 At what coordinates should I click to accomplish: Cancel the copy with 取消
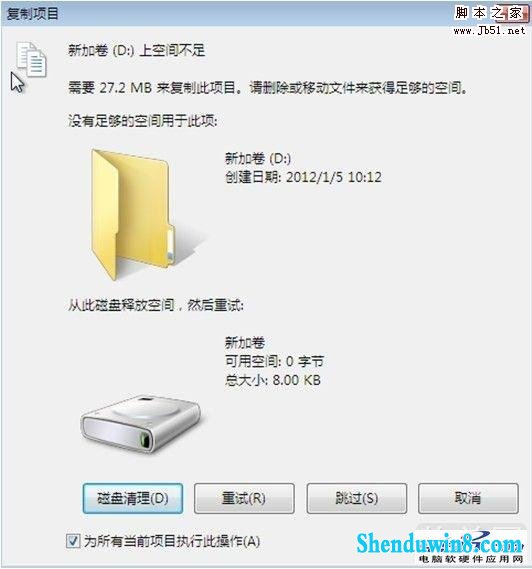[468, 498]
